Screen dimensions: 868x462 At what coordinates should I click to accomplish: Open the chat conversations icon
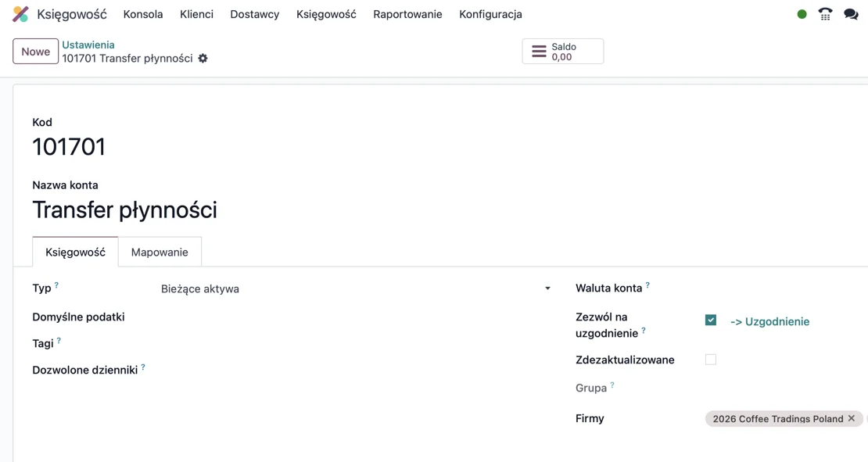click(x=851, y=14)
